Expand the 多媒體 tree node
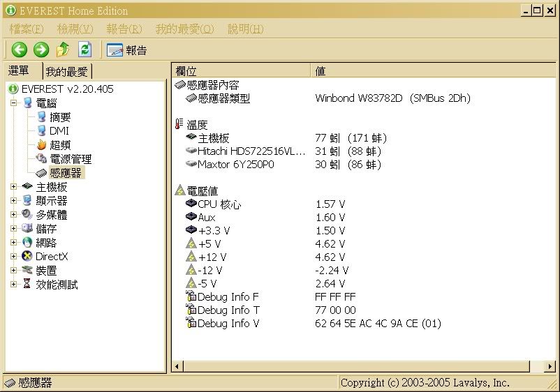 pyautogui.click(x=13, y=214)
